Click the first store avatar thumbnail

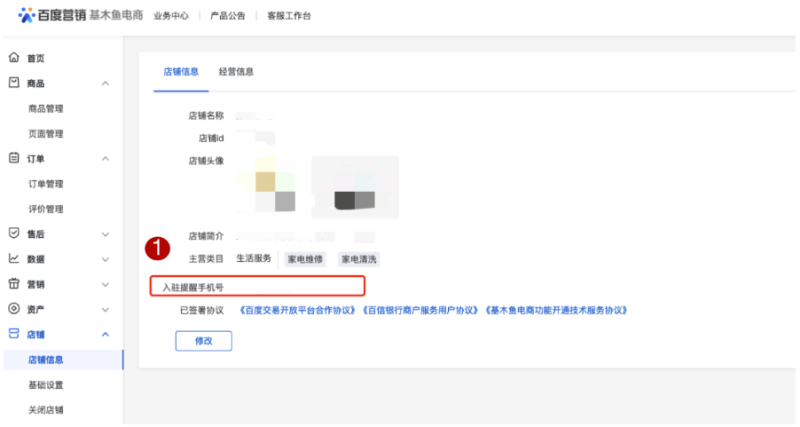tap(266, 185)
